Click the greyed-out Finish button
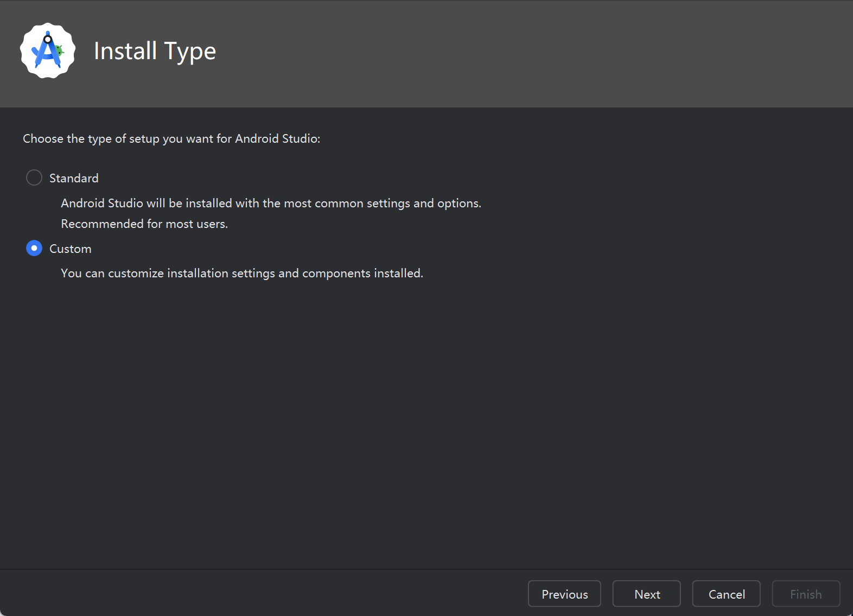This screenshot has width=853, height=616. (x=806, y=594)
